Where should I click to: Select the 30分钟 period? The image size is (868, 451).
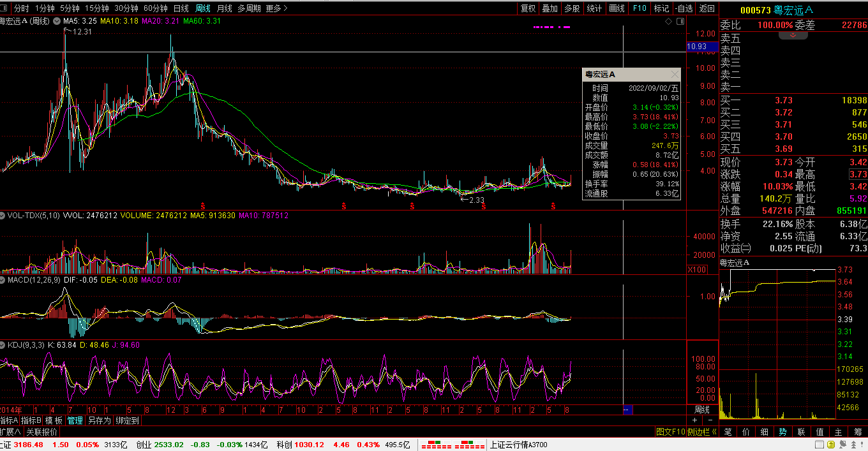point(126,8)
